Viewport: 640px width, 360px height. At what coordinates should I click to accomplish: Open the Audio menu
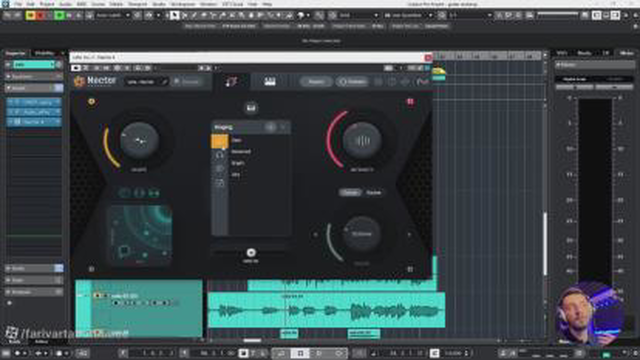[x=65, y=4]
